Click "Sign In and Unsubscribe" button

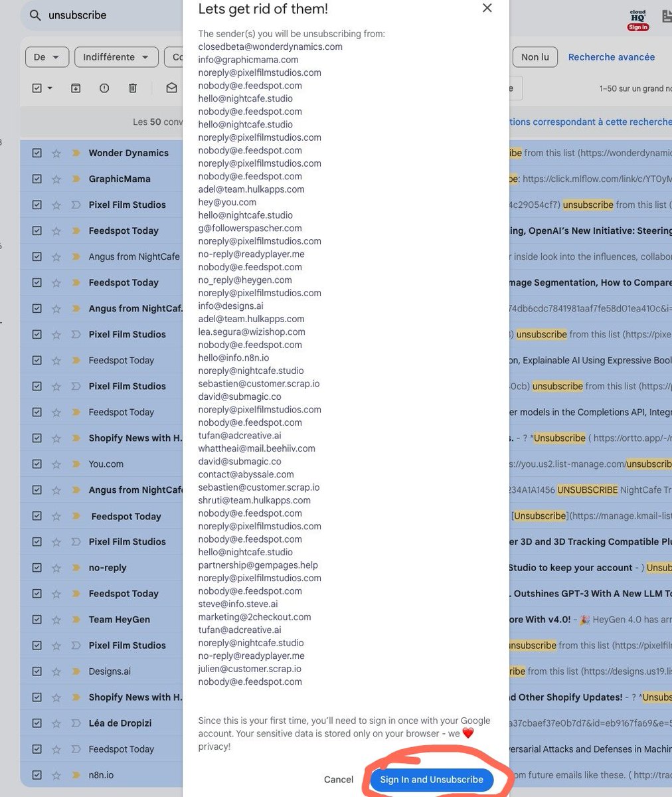(x=432, y=779)
